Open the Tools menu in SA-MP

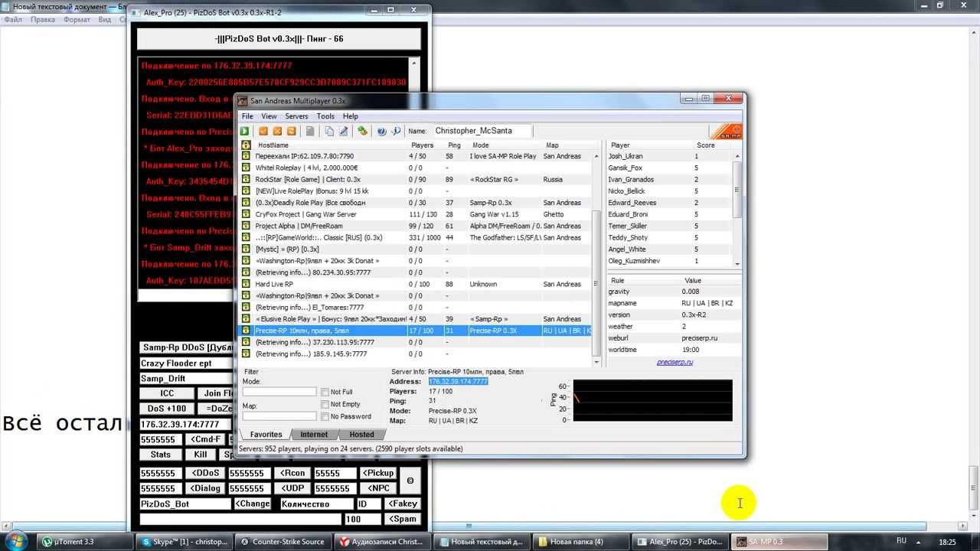pos(325,116)
